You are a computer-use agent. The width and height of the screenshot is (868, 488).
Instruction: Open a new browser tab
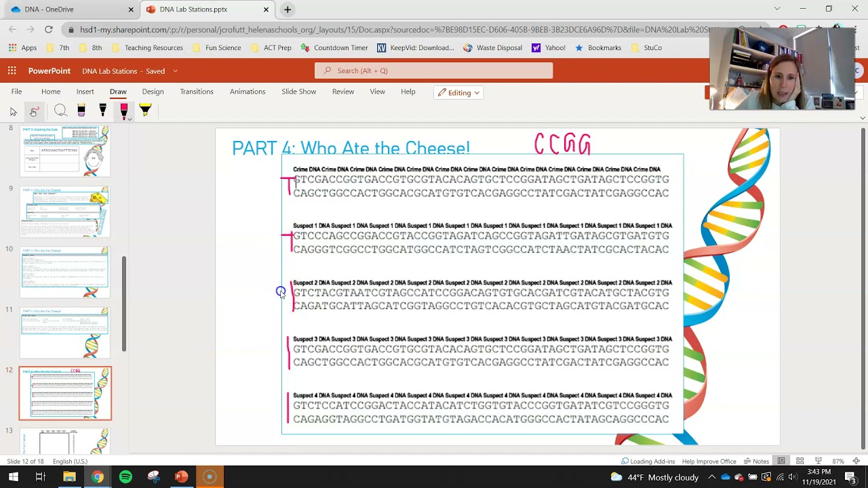[288, 9]
